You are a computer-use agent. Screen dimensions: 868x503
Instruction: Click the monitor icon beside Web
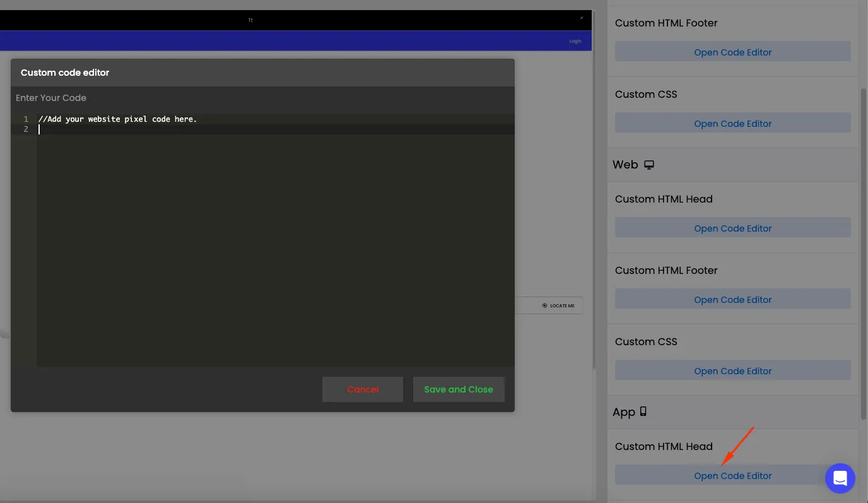[x=649, y=165]
